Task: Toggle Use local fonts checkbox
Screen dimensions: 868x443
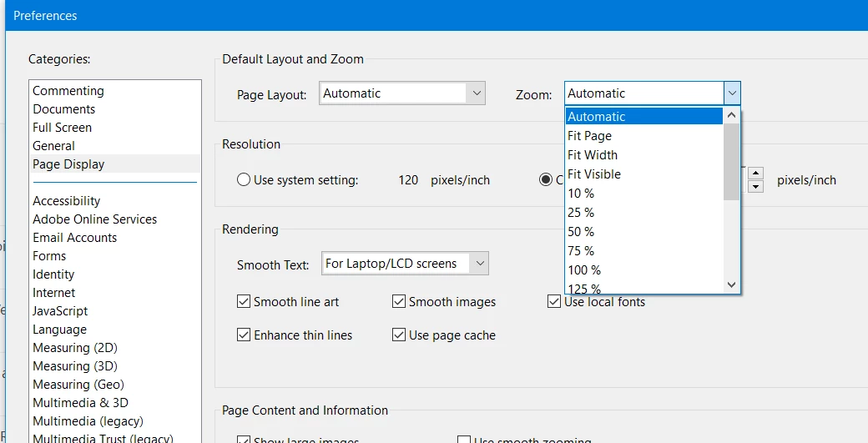Action: [554, 301]
